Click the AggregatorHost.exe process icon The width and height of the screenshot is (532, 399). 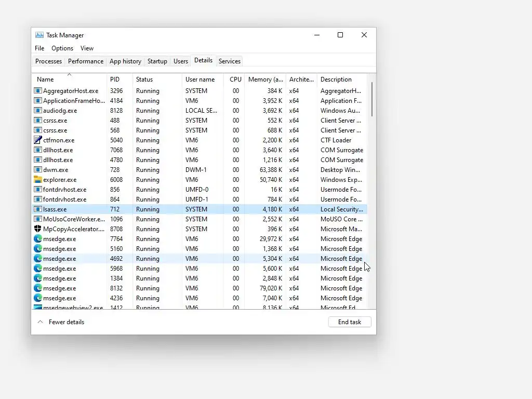pos(37,90)
